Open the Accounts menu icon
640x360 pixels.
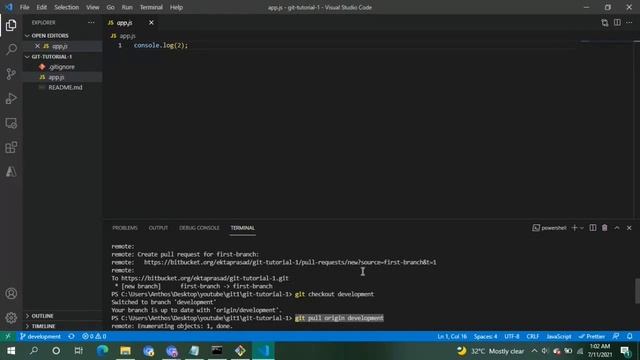11,293
